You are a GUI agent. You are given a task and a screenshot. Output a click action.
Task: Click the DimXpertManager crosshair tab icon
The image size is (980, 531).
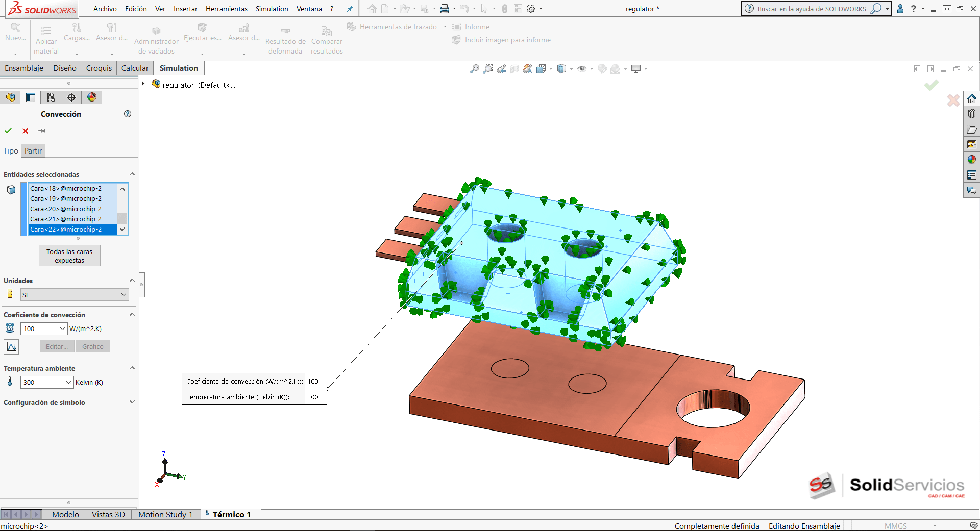click(71, 97)
